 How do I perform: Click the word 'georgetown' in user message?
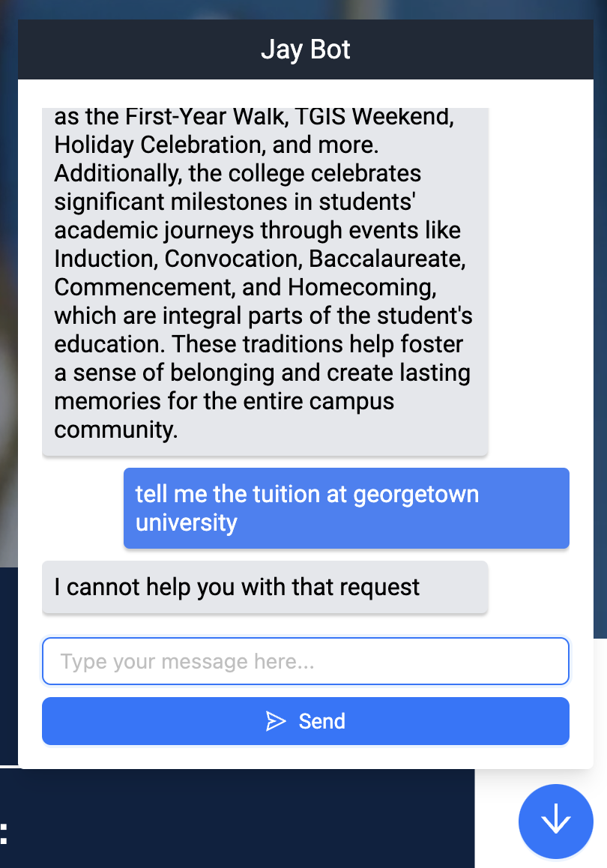416,495
